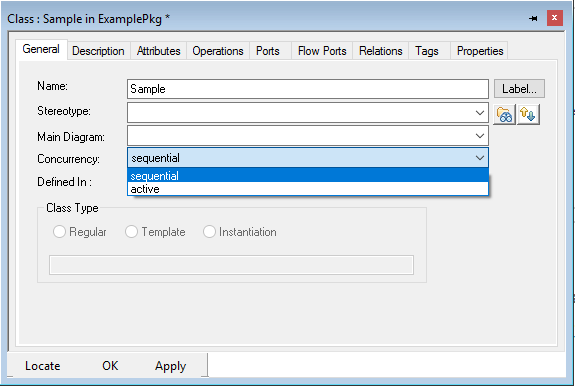Viewport: 575px width, 386px height.
Task: Pin the Class dialog with pushpin icon
Action: 533,18
